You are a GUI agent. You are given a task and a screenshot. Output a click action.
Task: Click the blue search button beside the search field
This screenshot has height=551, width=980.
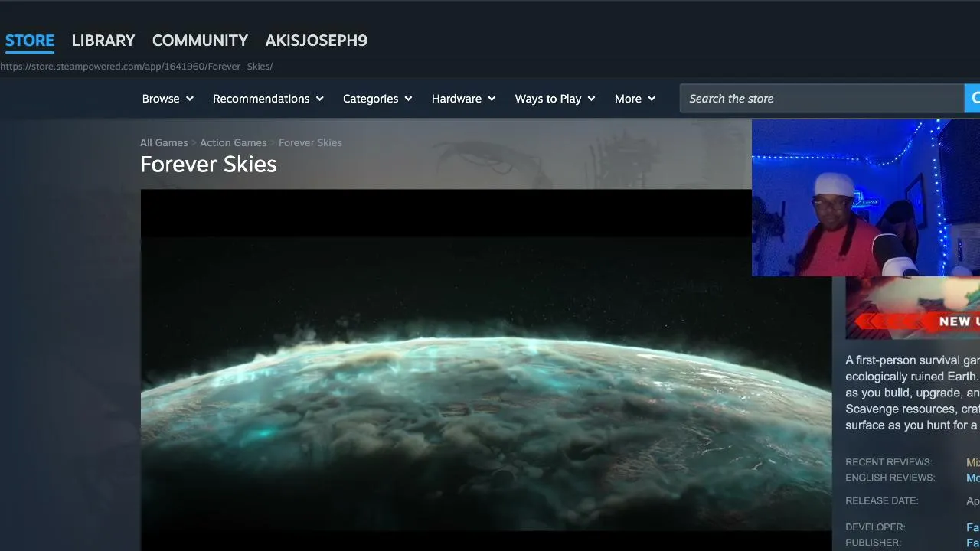[x=972, y=99]
